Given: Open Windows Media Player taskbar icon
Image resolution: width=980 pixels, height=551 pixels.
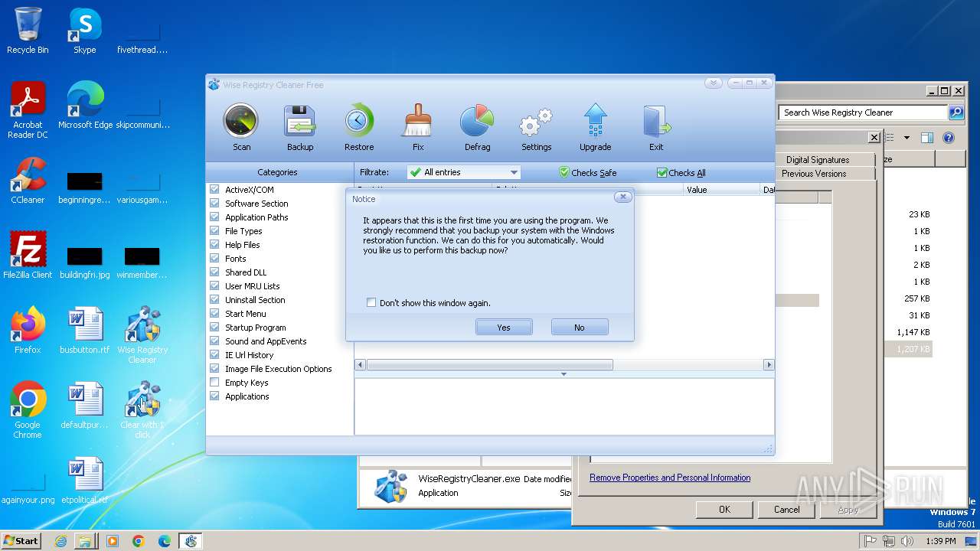Looking at the screenshot, I should pyautogui.click(x=113, y=541).
